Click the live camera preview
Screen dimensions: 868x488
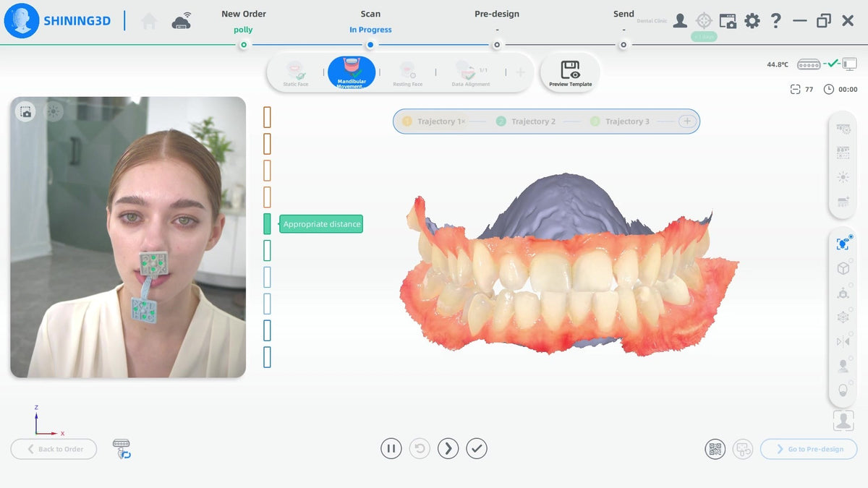128,237
